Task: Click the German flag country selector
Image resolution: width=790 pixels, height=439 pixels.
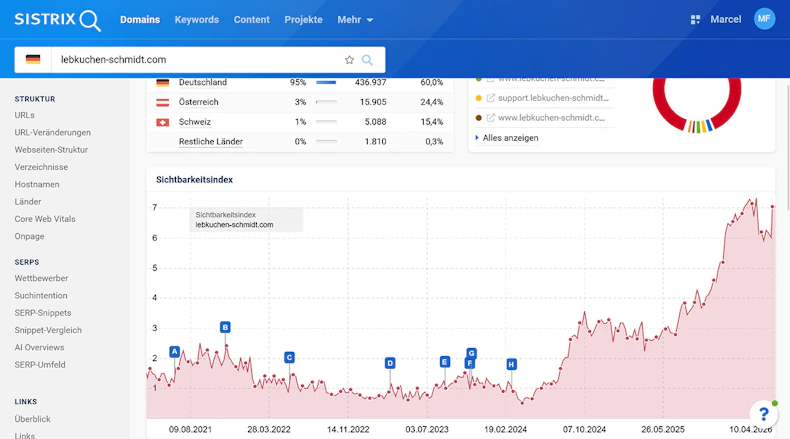Action: 33,59
